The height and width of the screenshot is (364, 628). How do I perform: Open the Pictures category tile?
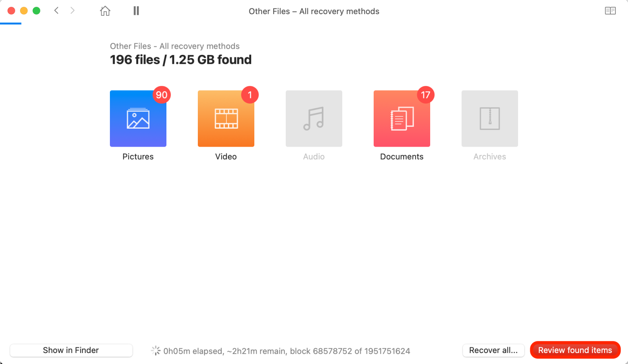point(138,118)
